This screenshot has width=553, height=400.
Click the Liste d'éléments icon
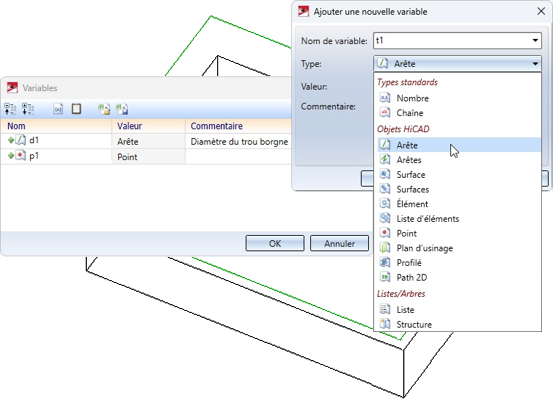tap(385, 218)
